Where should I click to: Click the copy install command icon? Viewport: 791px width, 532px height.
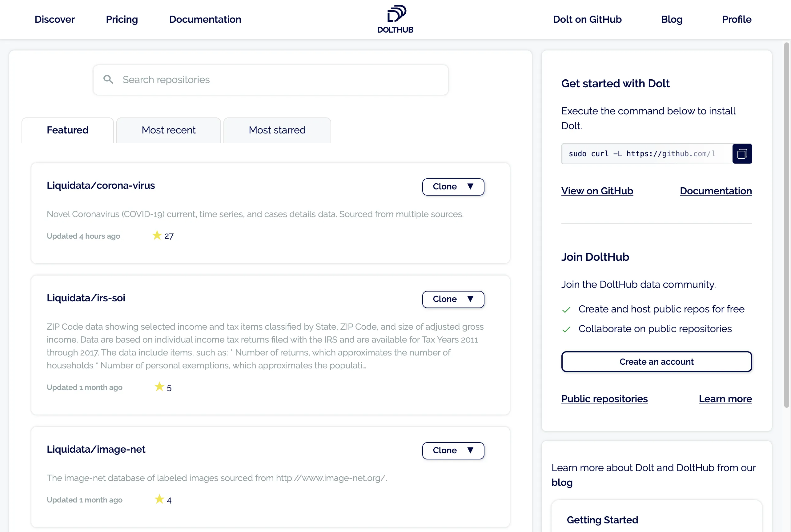742,154
